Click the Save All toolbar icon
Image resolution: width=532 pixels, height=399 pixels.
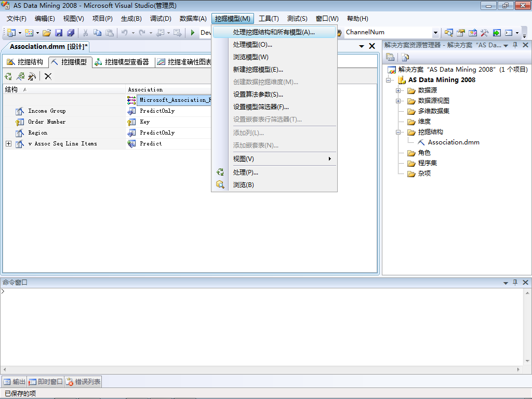pos(71,33)
